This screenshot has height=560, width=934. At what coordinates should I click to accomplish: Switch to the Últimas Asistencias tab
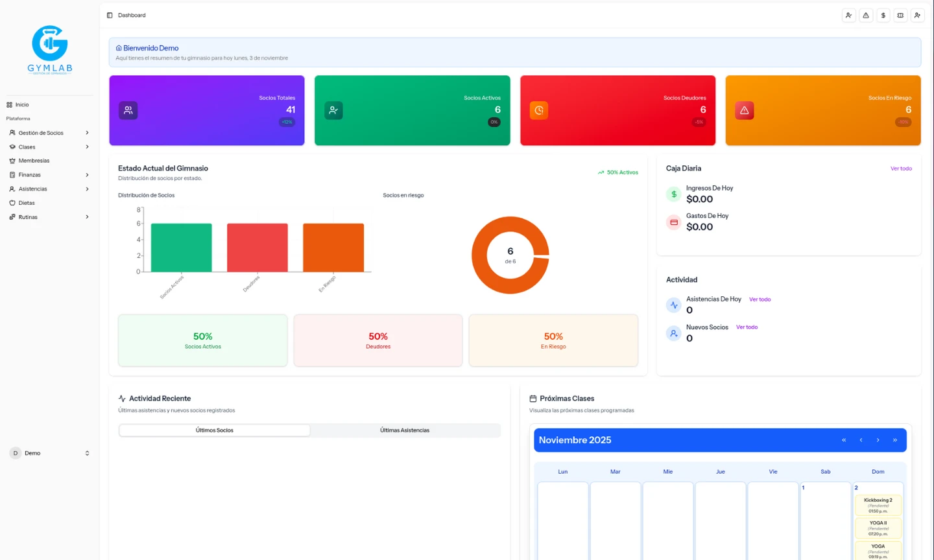pyautogui.click(x=405, y=430)
